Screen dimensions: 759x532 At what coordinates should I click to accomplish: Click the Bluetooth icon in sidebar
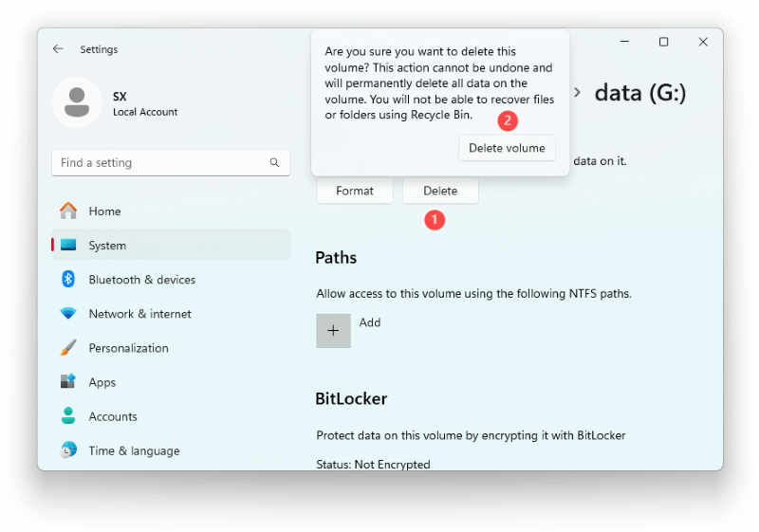(68, 279)
